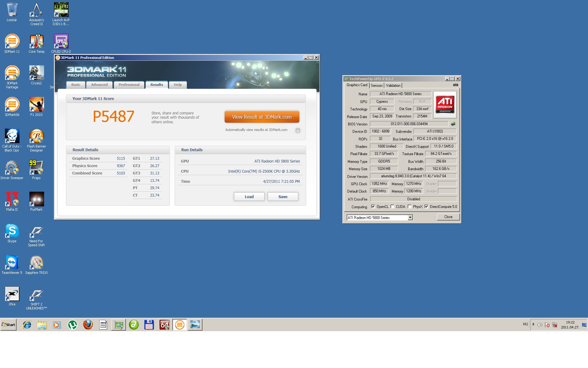Select the Results tab in 3DMark
Image resolution: width=588 pixels, height=368 pixels.
[x=156, y=85]
